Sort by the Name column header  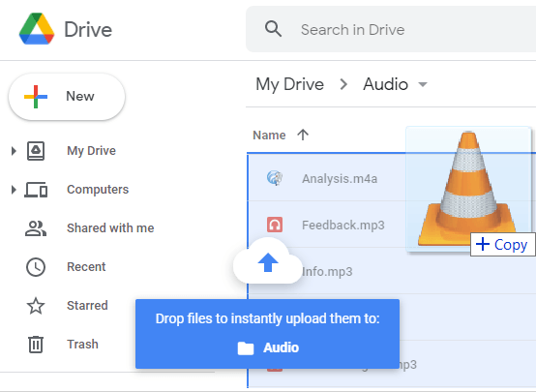click(269, 136)
